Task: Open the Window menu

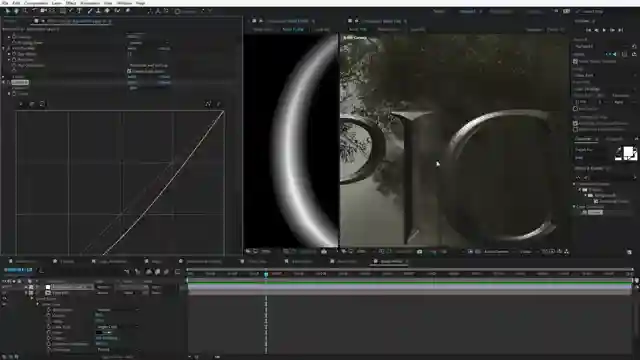Action: pos(124,3)
